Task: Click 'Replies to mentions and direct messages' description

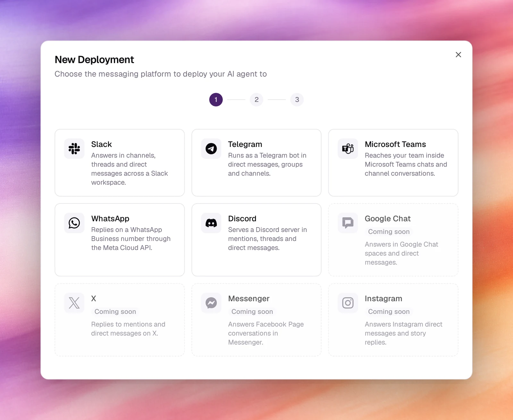Action: tap(128, 329)
